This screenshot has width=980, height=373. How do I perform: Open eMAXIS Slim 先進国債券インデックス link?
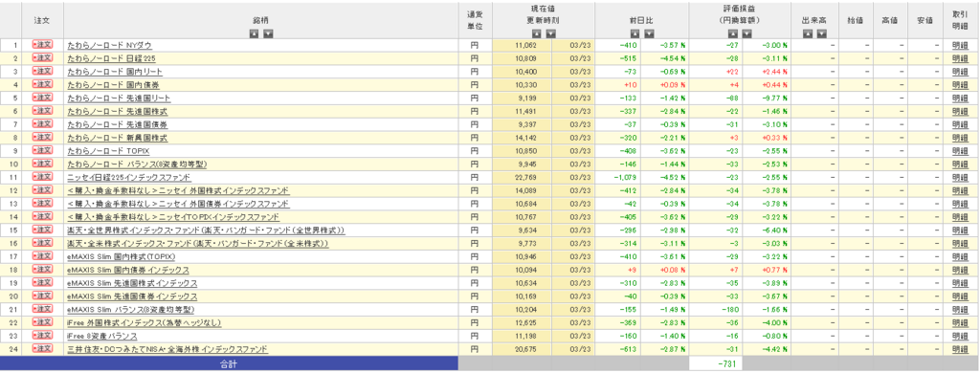(x=132, y=296)
